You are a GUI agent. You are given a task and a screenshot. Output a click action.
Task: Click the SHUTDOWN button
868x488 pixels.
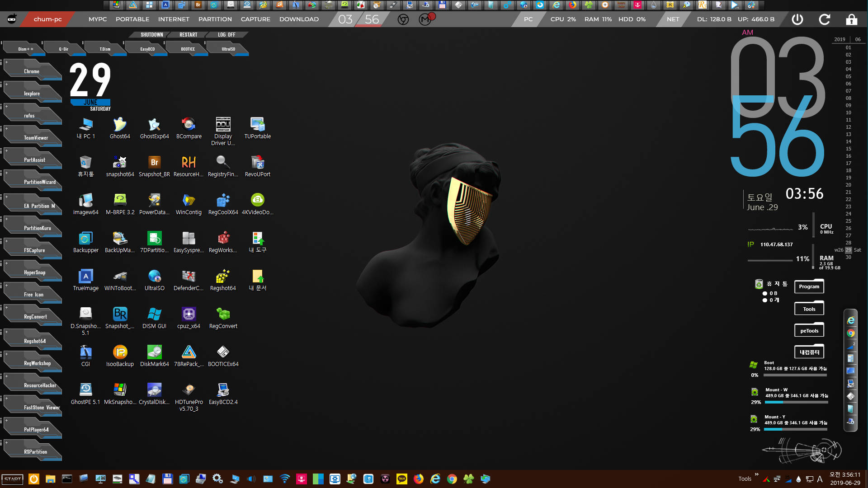(x=151, y=35)
